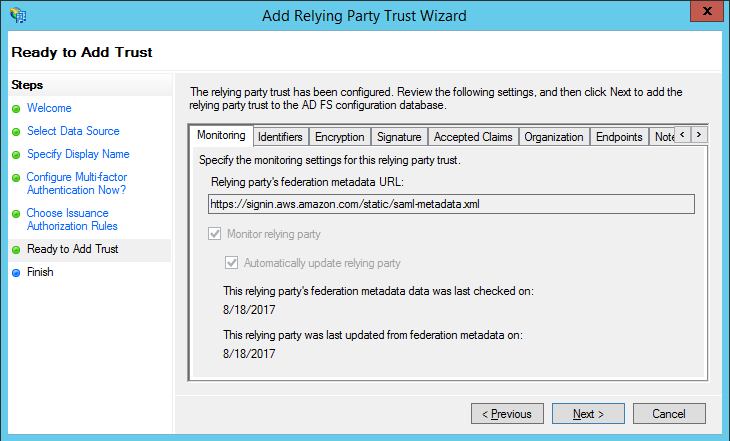Cancel the trust wizard
Viewport: 730px width, 441px height.
point(668,414)
